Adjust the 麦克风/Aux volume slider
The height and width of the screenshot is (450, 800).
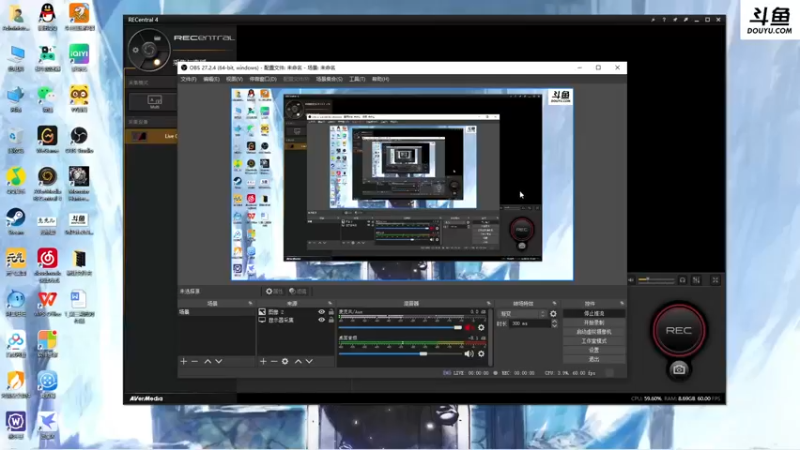pyautogui.click(x=400, y=328)
